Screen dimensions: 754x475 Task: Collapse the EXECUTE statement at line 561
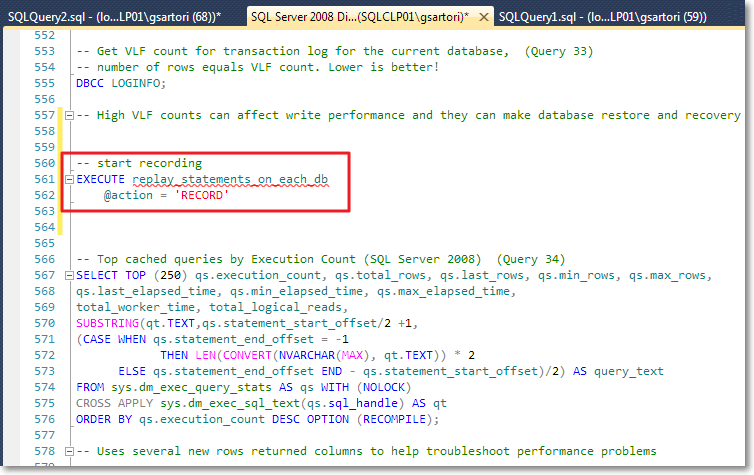[x=69, y=180]
